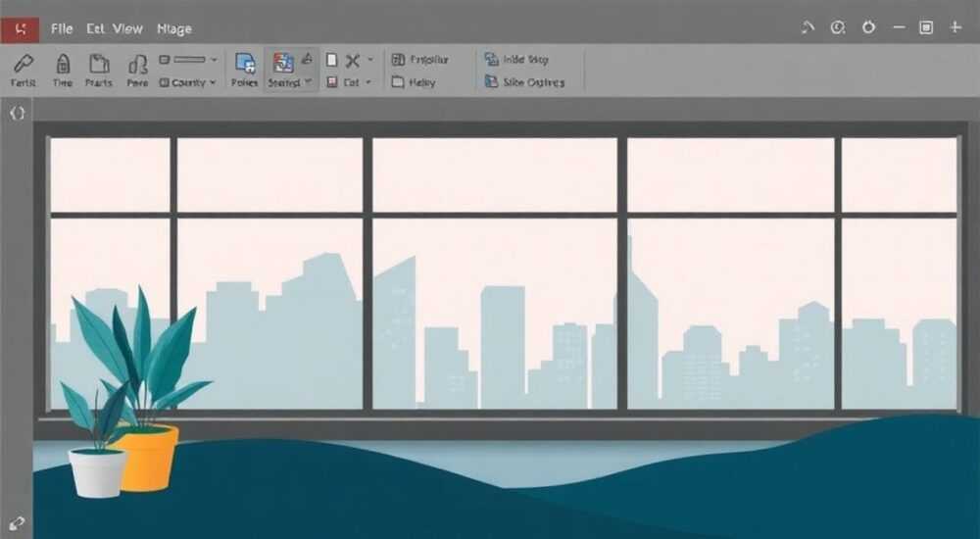The image size is (980, 539).
Task: Click the red square icon beside Cot
Action: [332, 82]
